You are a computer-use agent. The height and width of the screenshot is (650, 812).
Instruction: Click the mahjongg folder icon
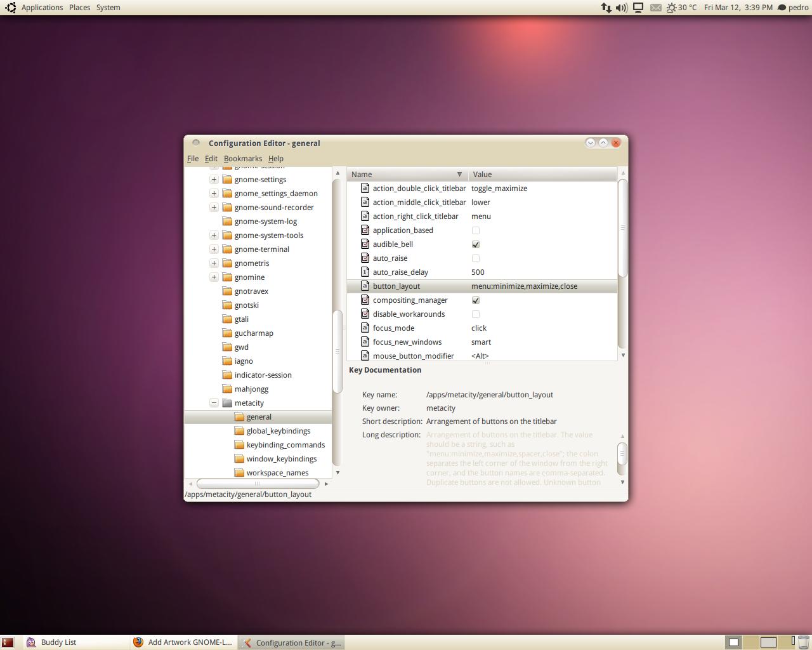(227, 389)
